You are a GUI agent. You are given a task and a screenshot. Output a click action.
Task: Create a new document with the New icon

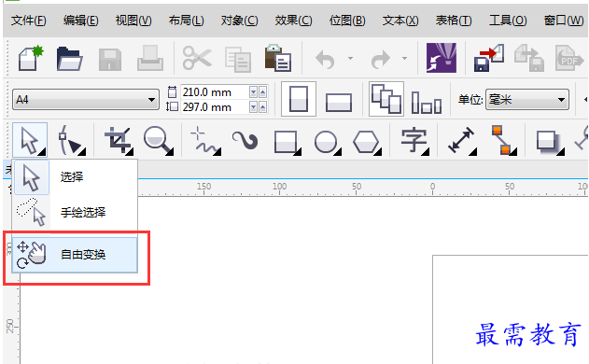pyautogui.click(x=31, y=58)
